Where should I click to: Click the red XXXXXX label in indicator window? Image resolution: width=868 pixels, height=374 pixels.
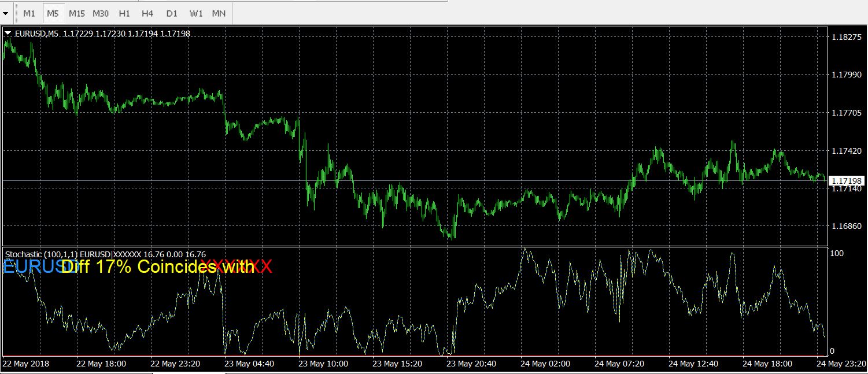click(x=237, y=266)
